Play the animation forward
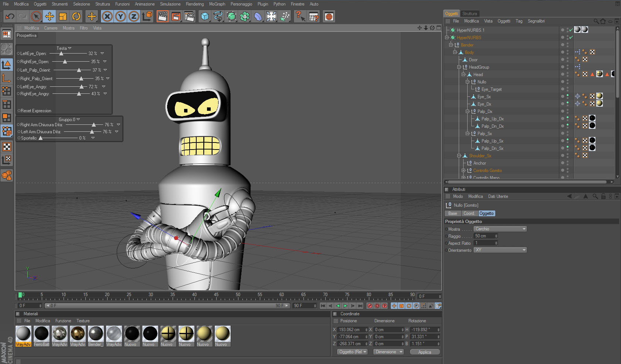The height and width of the screenshot is (364, 621). (345, 306)
